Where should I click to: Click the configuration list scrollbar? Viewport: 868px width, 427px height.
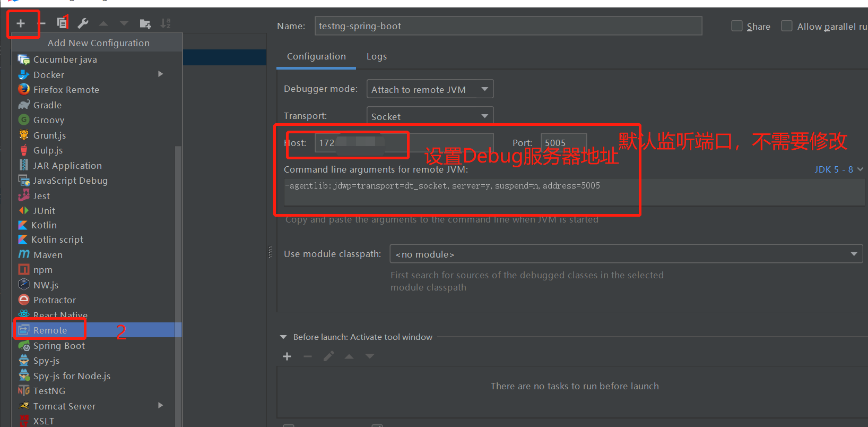tap(178, 287)
